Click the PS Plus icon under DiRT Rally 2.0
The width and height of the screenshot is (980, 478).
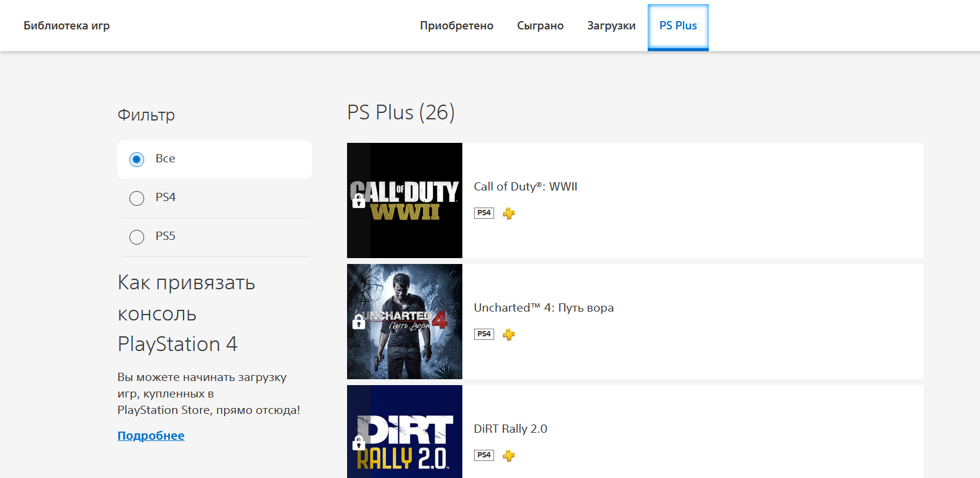[x=509, y=456]
